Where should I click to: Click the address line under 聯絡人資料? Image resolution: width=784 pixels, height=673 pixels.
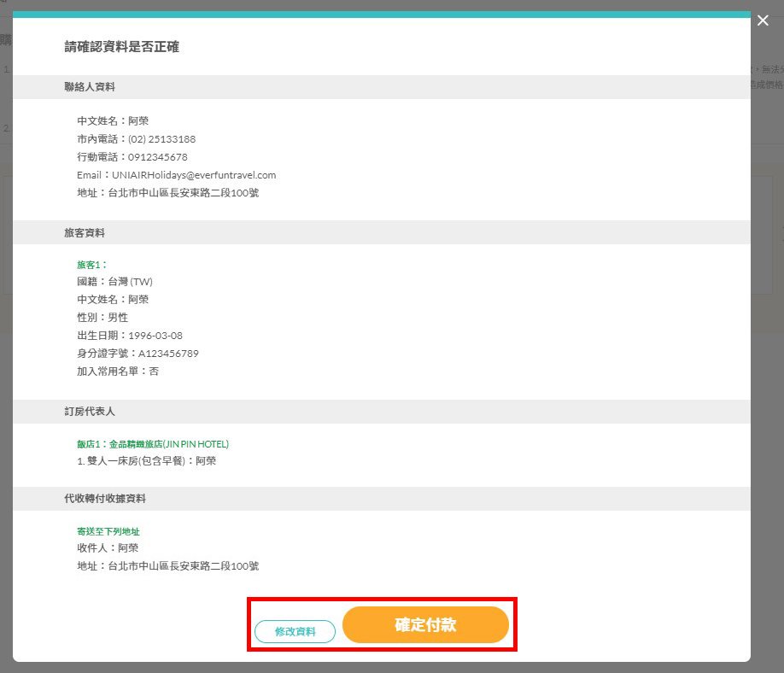167,193
